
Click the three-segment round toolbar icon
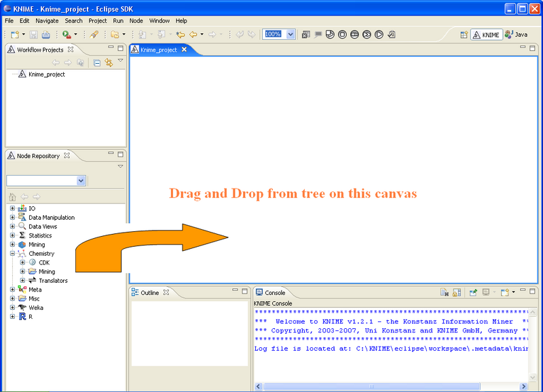(354, 35)
